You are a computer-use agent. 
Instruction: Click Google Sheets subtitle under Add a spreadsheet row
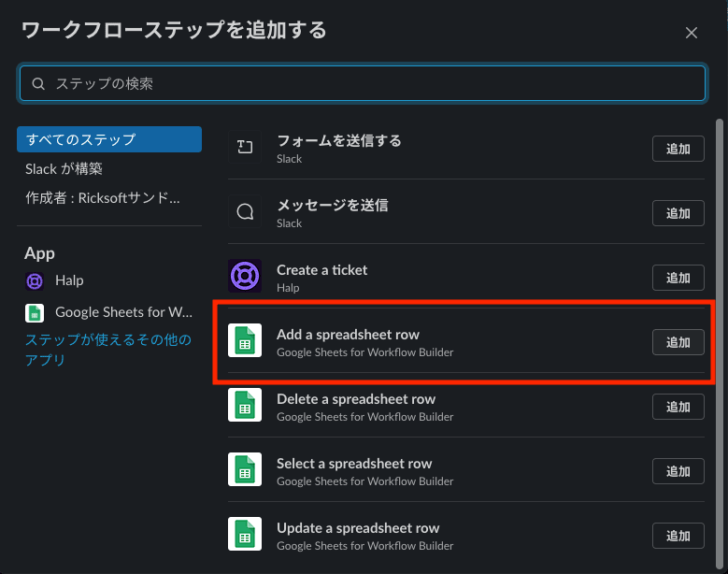tap(364, 352)
